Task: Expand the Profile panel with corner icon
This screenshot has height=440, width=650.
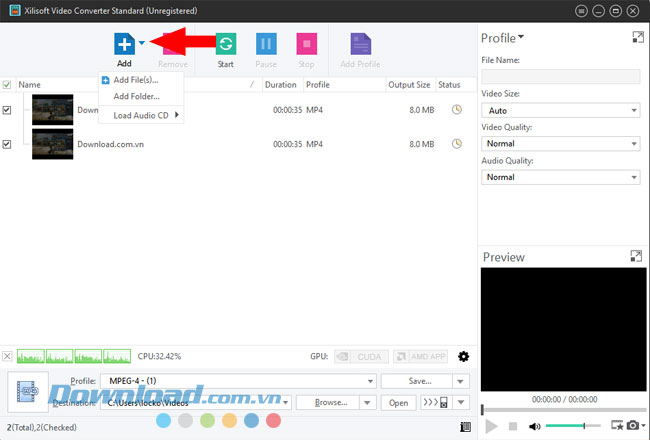Action: pyautogui.click(x=638, y=37)
